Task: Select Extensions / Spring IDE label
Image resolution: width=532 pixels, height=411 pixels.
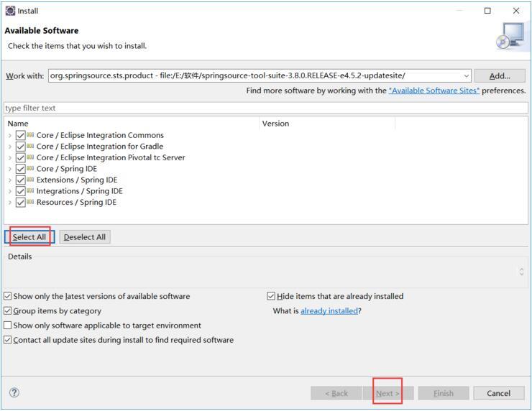Action: click(x=77, y=180)
